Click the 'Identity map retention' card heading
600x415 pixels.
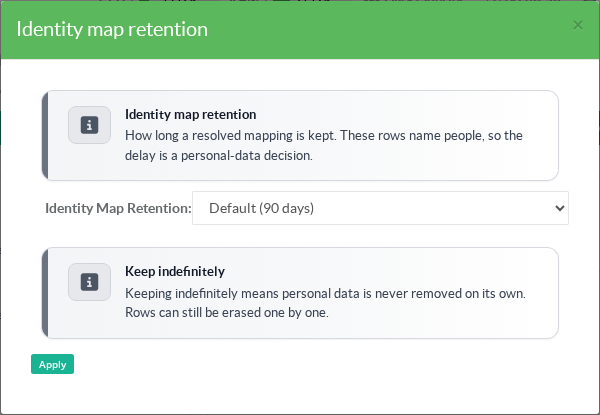pyautogui.click(x=191, y=114)
